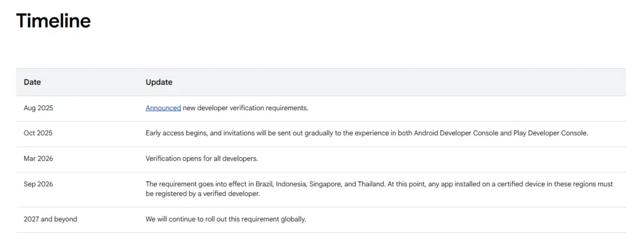This screenshot has height=252, width=644.
Task: Select the "Mar 2026" date cell
Action: (x=38, y=158)
